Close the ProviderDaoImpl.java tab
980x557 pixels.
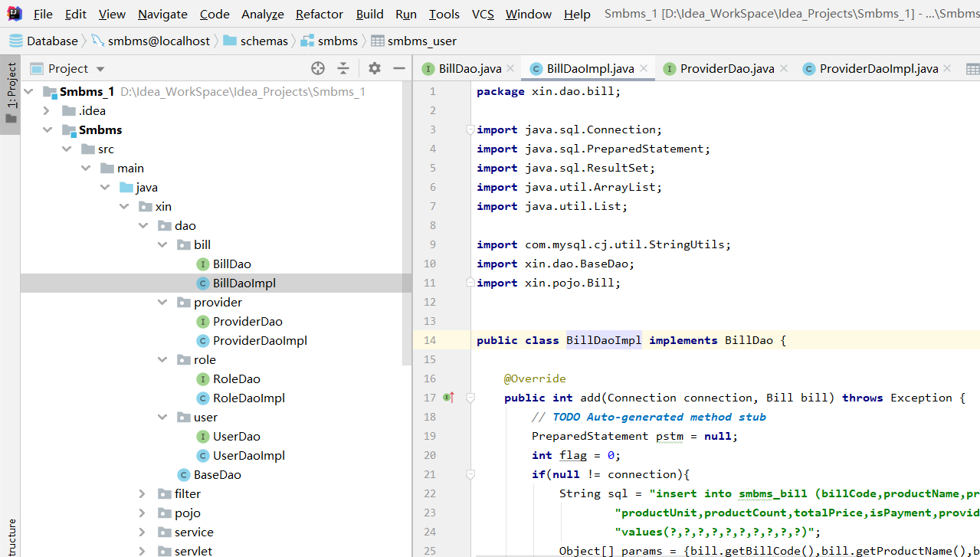[947, 68]
